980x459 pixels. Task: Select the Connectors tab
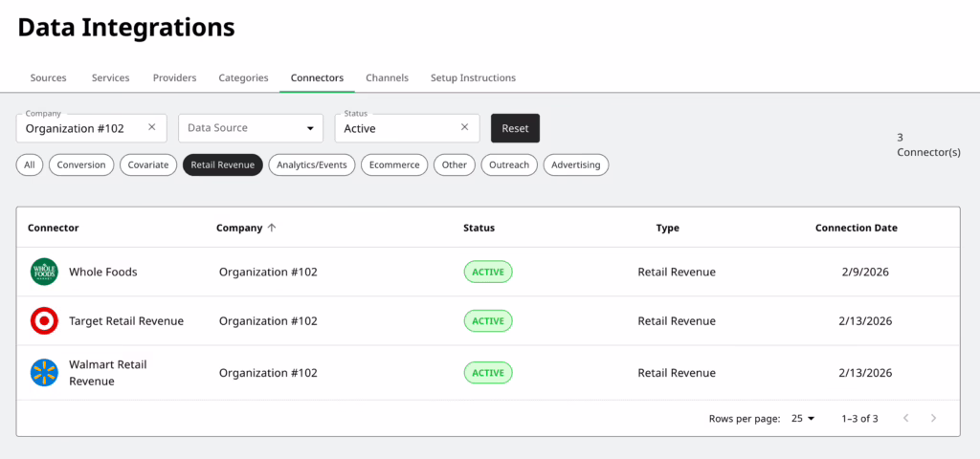coord(317,78)
